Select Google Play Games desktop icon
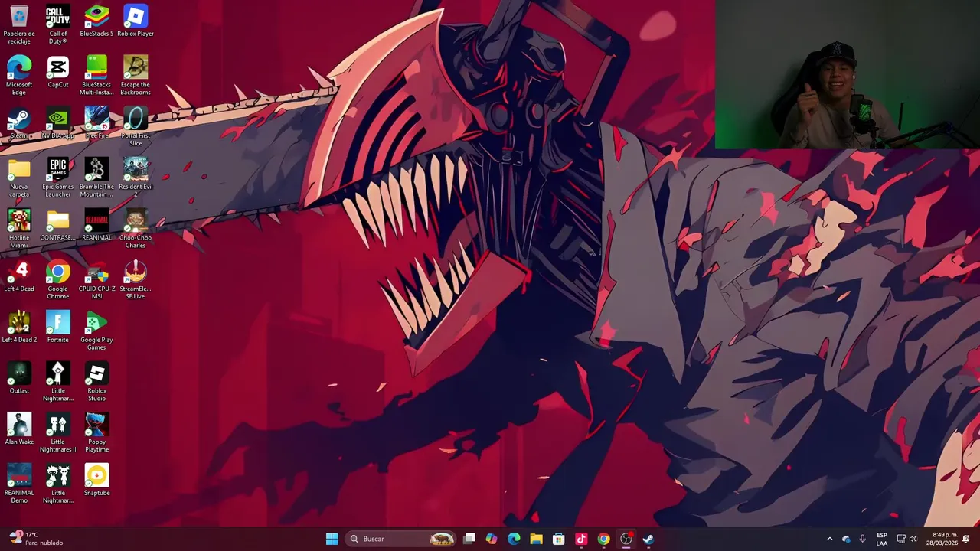Image resolution: width=980 pixels, height=551 pixels. pyautogui.click(x=96, y=331)
